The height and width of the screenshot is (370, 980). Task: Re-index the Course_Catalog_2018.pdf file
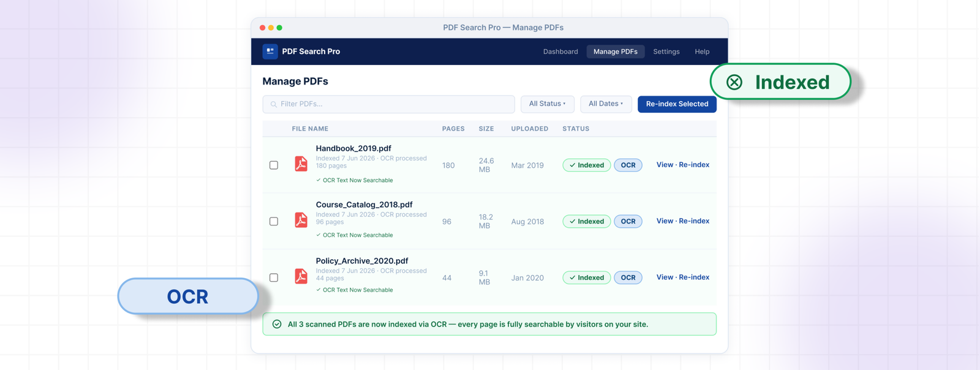(x=694, y=221)
